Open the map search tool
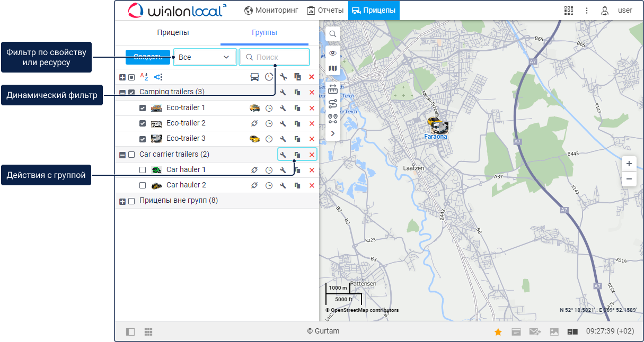This screenshot has width=644, height=342. (x=333, y=34)
